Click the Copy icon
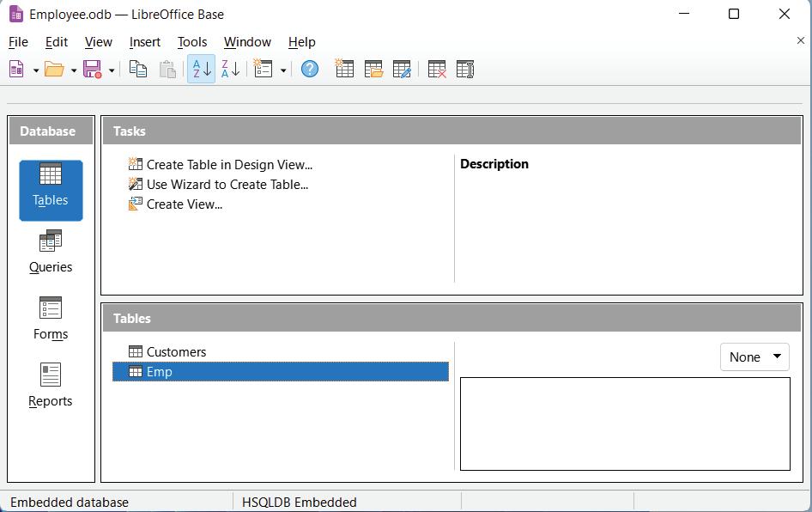 137,69
